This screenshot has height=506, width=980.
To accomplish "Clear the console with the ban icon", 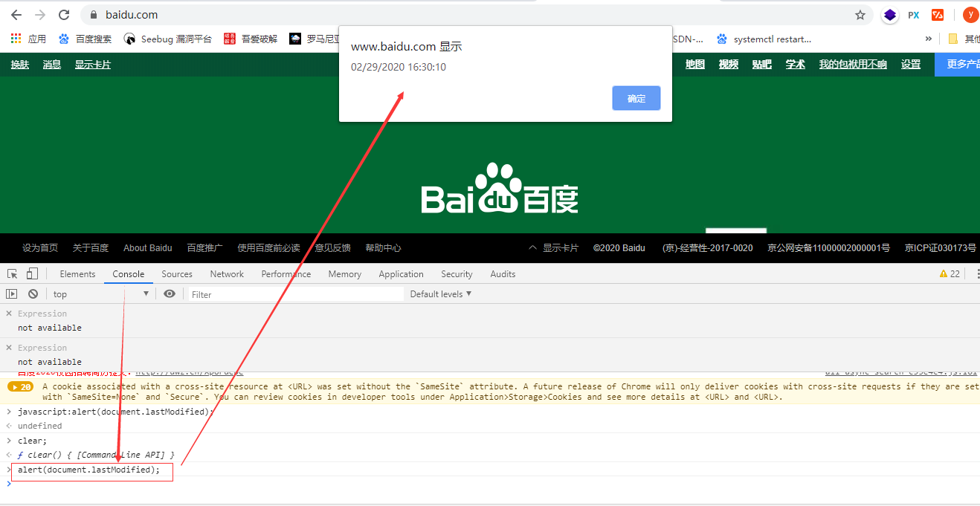I will [33, 294].
